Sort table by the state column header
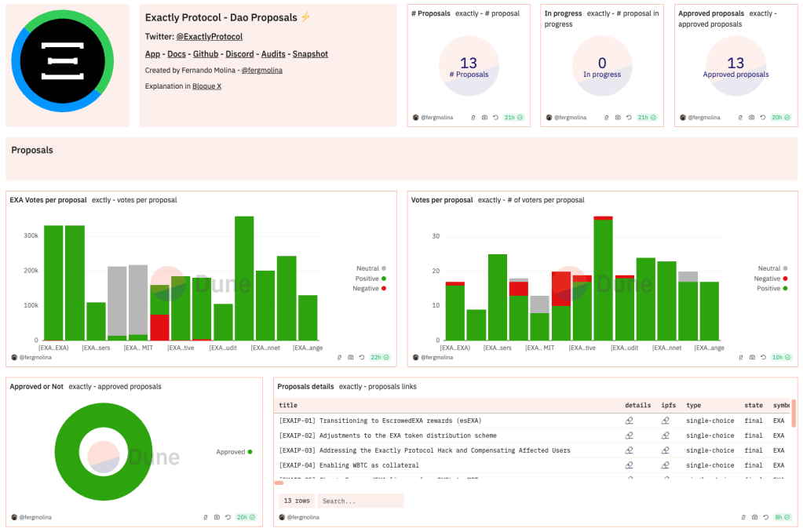Viewport: 803px width, 532px height. tap(753, 406)
